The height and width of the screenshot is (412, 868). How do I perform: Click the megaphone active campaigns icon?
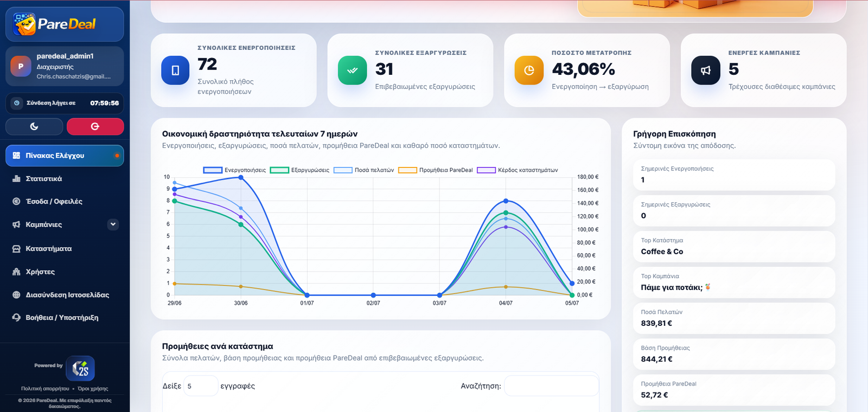pos(706,70)
